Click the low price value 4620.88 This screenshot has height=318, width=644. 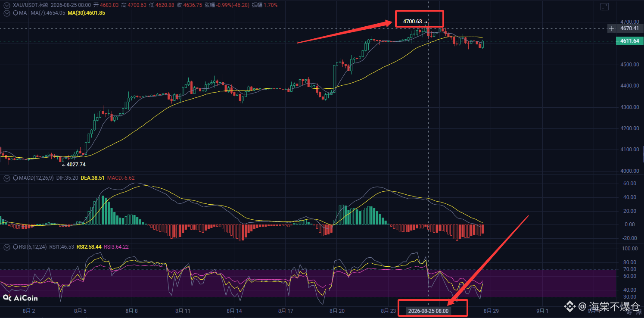click(x=165, y=5)
